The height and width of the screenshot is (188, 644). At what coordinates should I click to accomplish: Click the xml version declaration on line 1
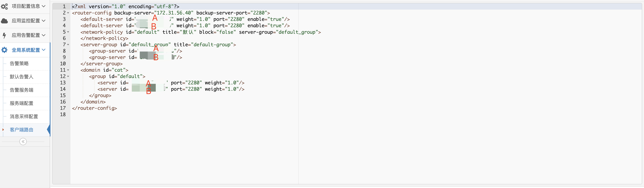point(125,7)
